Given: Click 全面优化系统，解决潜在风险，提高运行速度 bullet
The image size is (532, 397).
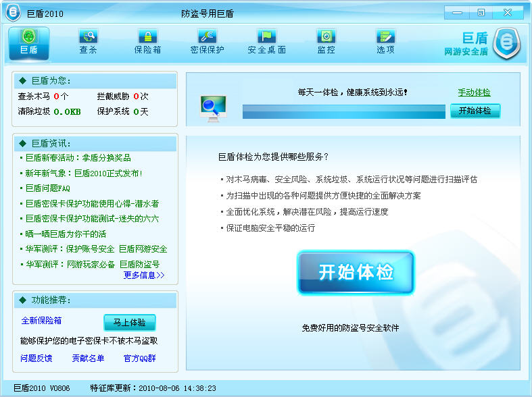Looking at the screenshot, I should point(307,212).
